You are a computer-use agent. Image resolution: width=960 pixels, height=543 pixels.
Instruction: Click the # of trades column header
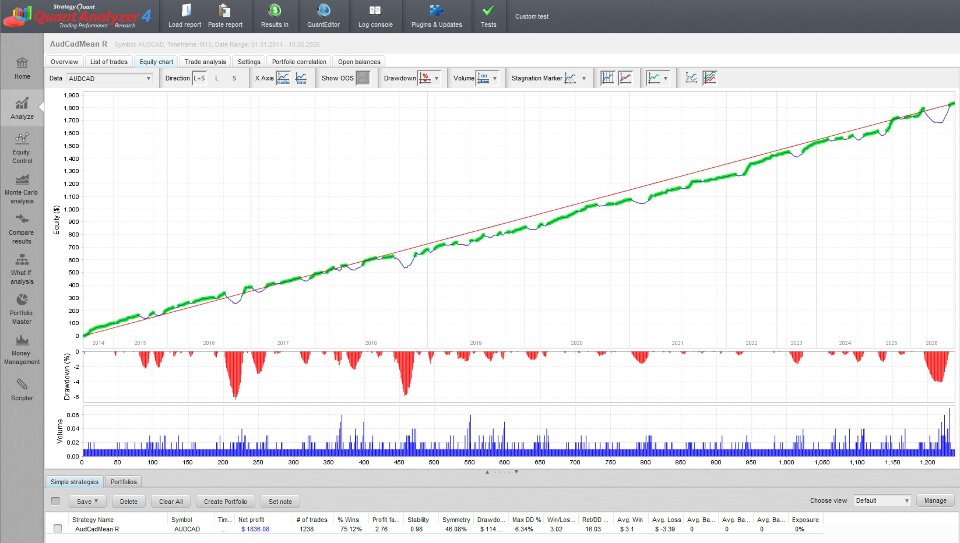click(x=312, y=519)
